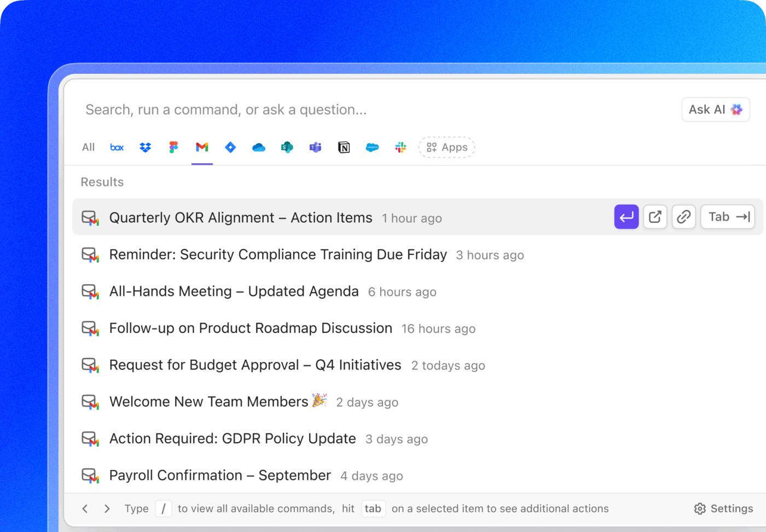
Task: Select the Microsoft Teams filter icon
Action: [316, 147]
